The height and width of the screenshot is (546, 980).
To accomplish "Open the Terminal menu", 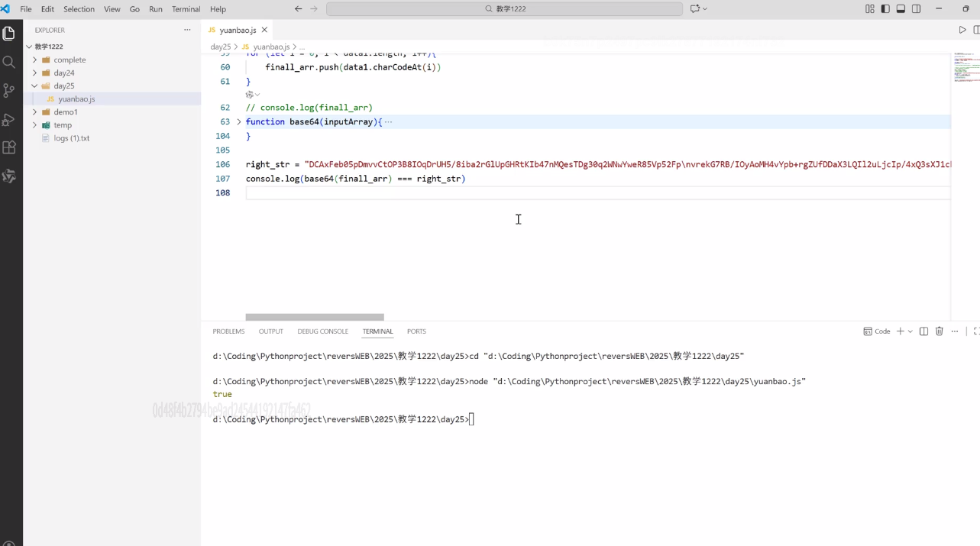I will (x=186, y=9).
